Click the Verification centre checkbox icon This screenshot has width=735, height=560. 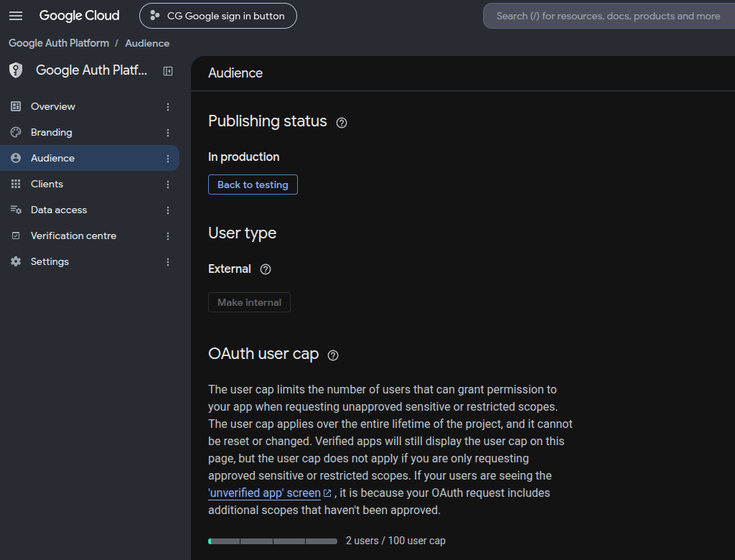coord(16,235)
